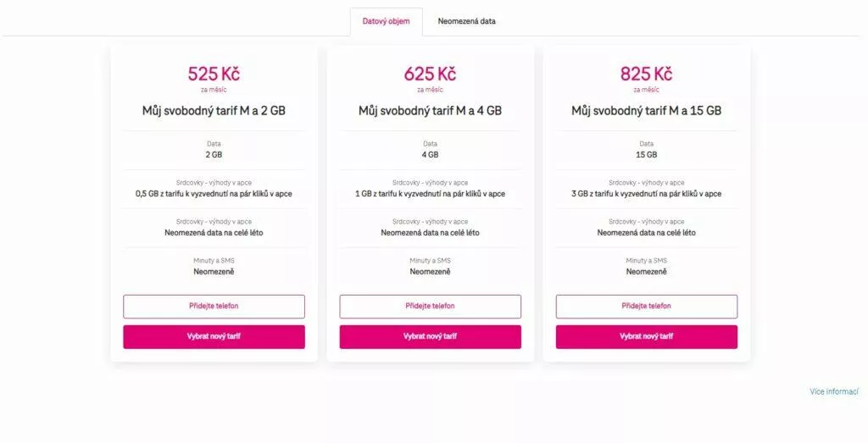
Task: Click Přidejte telefon for the 525 Kč plan
Action: pos(214,306)
